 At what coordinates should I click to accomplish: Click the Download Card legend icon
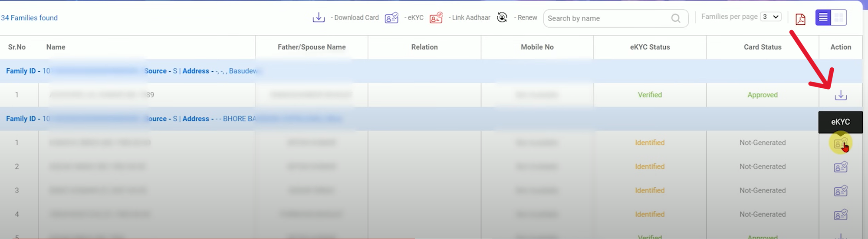click(319, 18)
